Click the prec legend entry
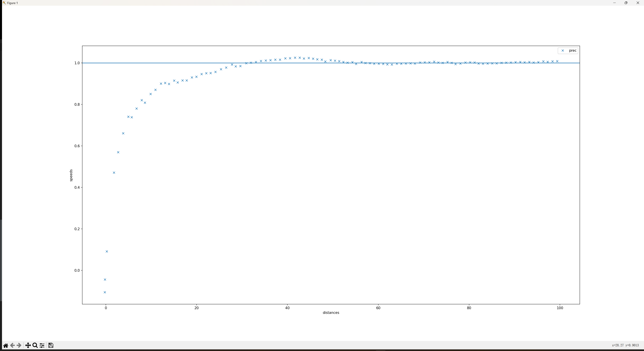 click(x=572, y=51)
